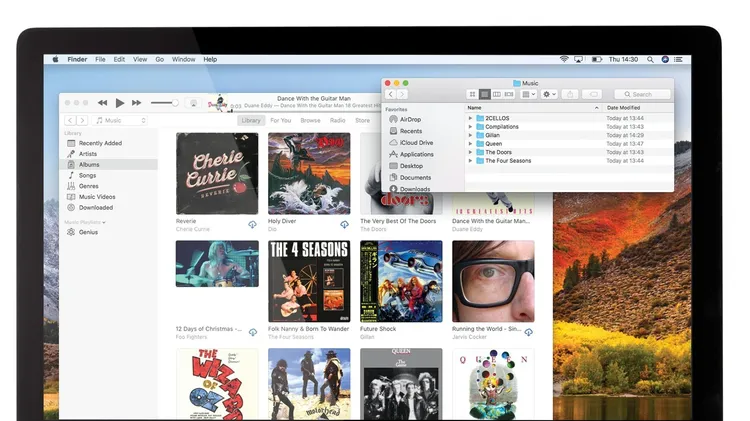Image resolution: width=750 pixels, height=421 pixels.
Task: Expand the Gillan folder
Action: tap(470, 135)
